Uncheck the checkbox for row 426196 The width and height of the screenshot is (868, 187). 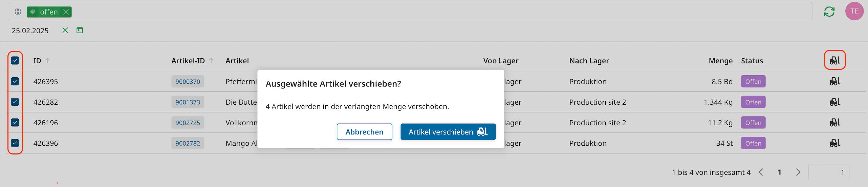15,122
